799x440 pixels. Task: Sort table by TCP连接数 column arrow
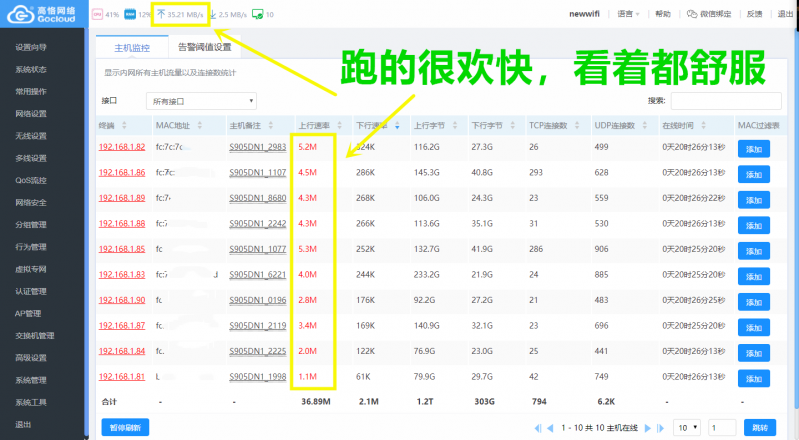578,126
